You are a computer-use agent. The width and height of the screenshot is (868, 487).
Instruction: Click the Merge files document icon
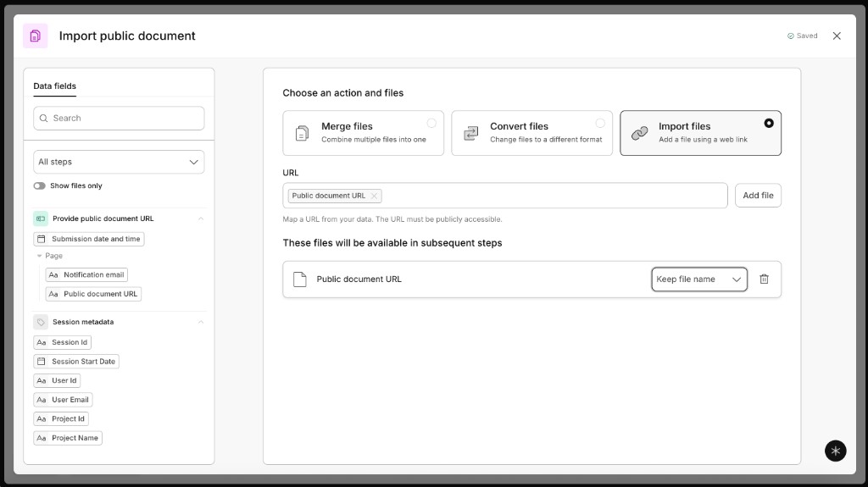tap(303, 133)
